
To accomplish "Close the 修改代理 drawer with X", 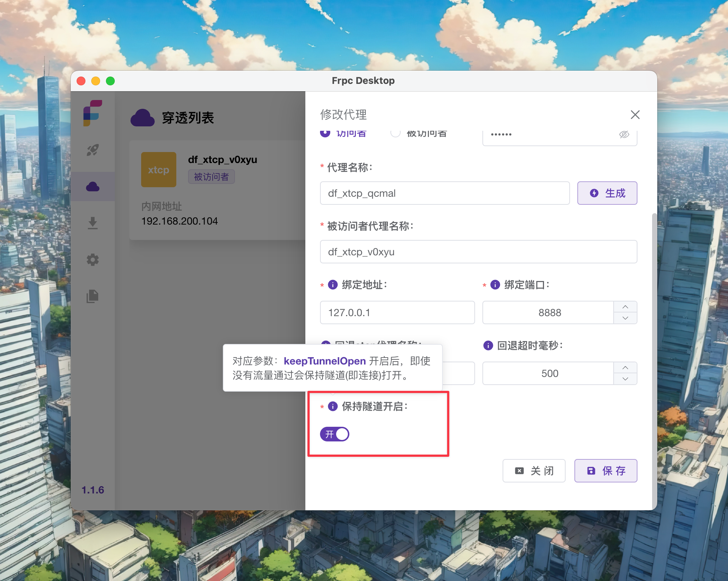I will point(635,115).
